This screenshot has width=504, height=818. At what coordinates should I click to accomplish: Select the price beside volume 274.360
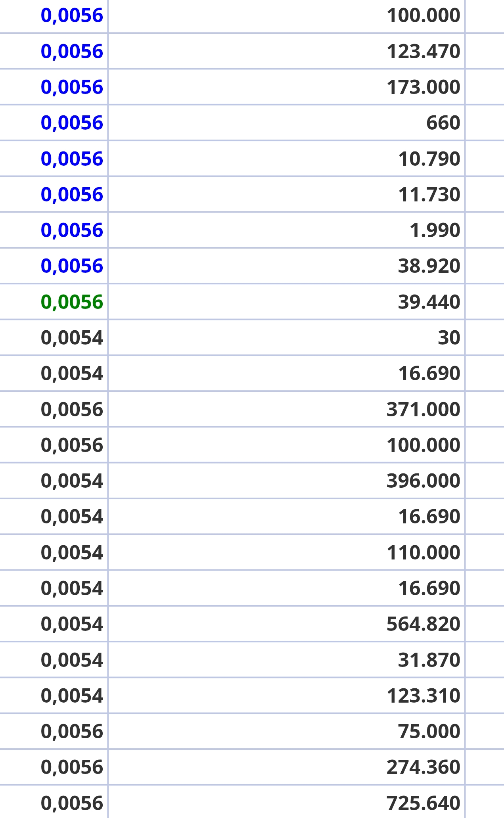pyautogui.click(x=72, y=767)
